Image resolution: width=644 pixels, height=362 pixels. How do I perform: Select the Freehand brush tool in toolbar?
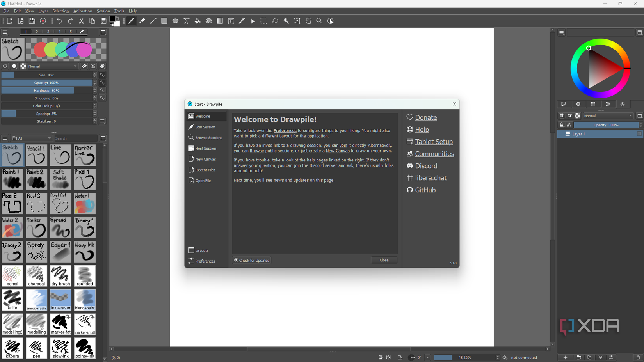click(x=131, y=21)
